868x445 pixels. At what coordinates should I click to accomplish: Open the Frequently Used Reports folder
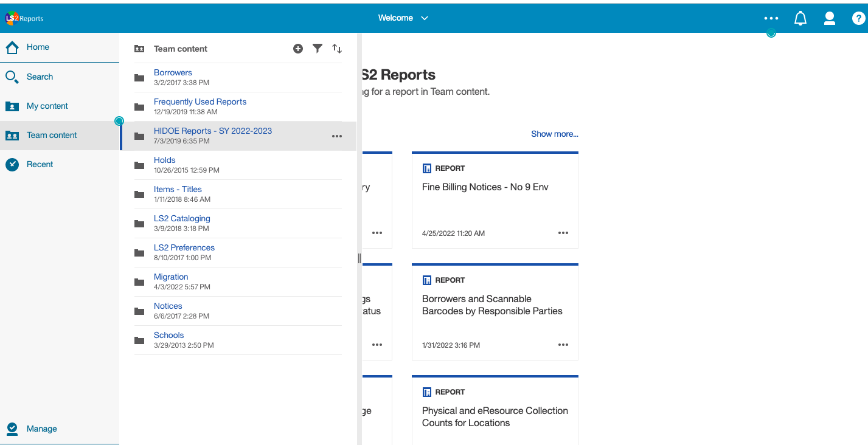point(200,102)
